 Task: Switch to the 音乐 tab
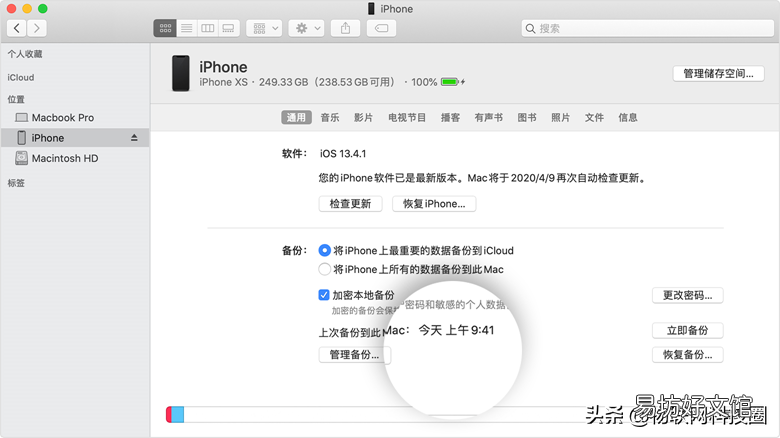click(x=330, y=117)
